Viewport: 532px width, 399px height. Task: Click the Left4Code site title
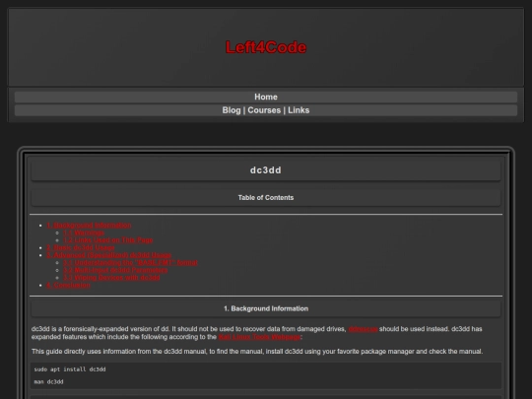point(266,47)
